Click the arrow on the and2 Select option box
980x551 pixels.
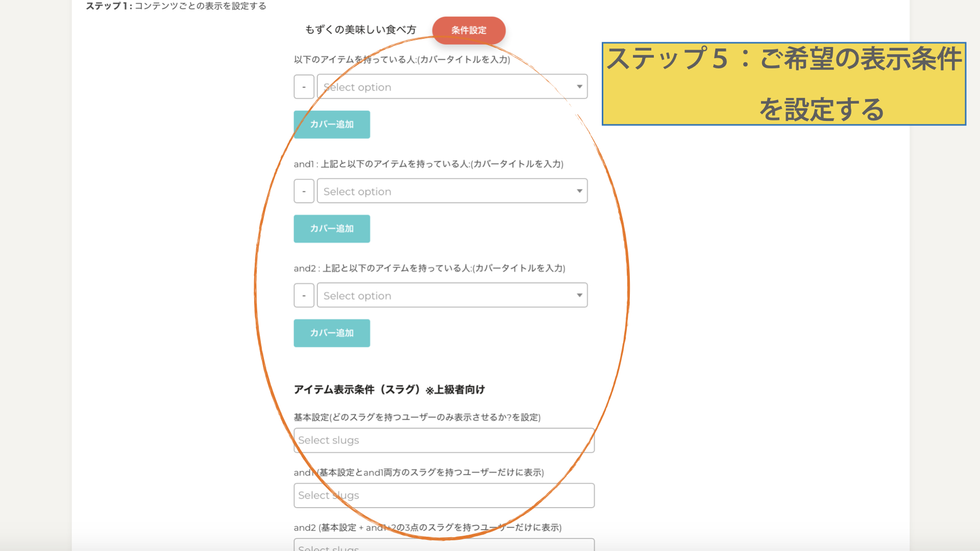click(x=579, y=295)
